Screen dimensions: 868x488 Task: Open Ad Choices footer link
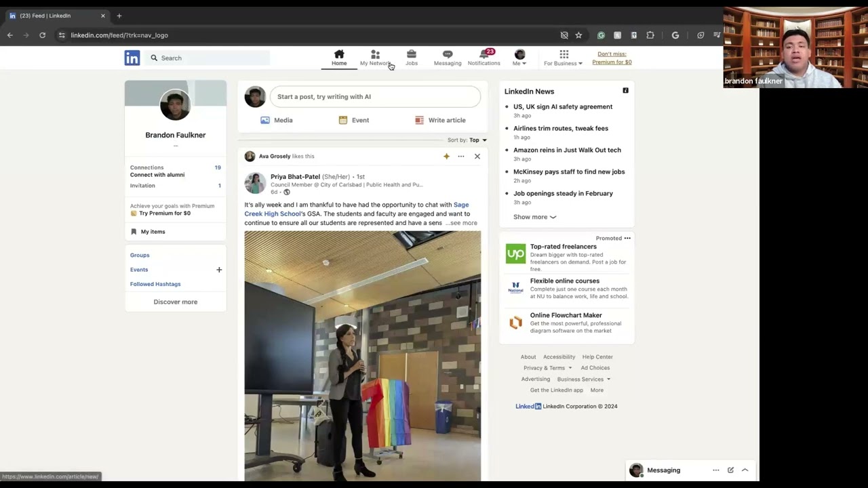click(595, 368)
